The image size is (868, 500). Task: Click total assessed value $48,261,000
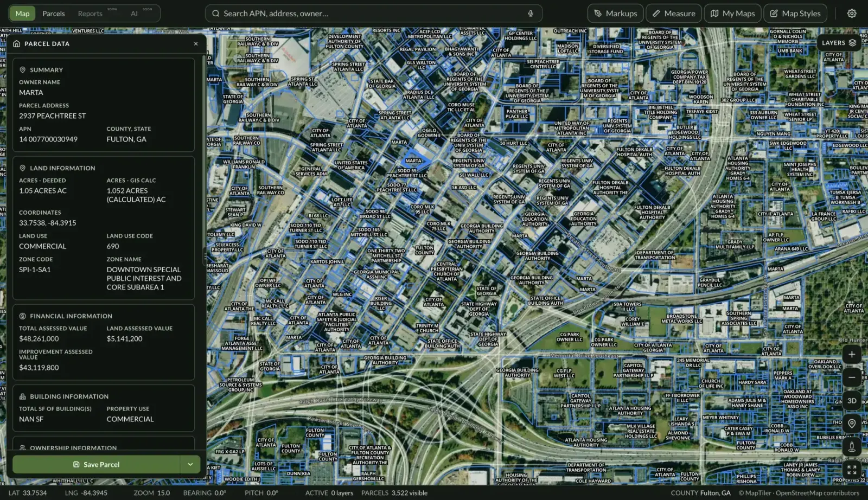coord(39,339)
